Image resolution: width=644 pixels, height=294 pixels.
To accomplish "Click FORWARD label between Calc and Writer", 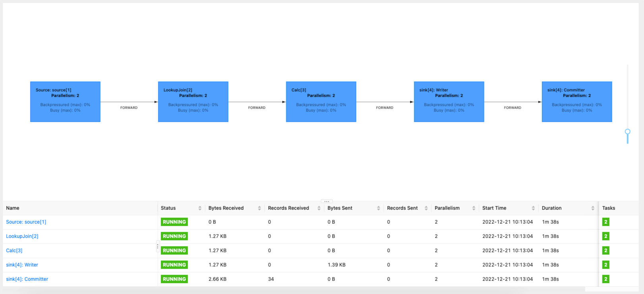I will click(x=385, y=108).
